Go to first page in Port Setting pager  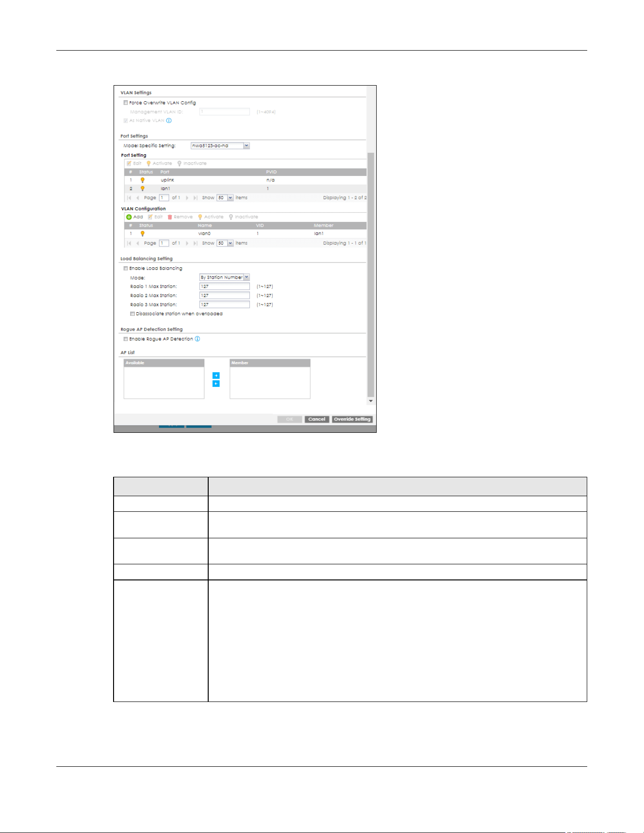(129, 198)
